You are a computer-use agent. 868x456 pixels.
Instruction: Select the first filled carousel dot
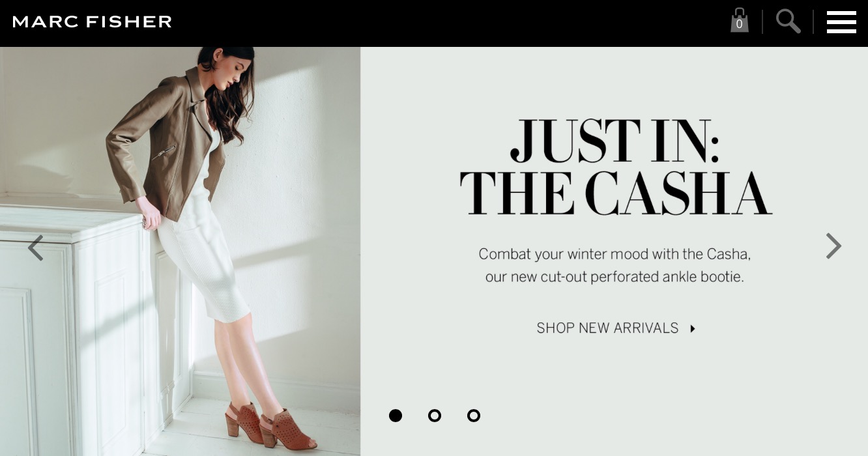pyautogui.click(x=396, y=416)
